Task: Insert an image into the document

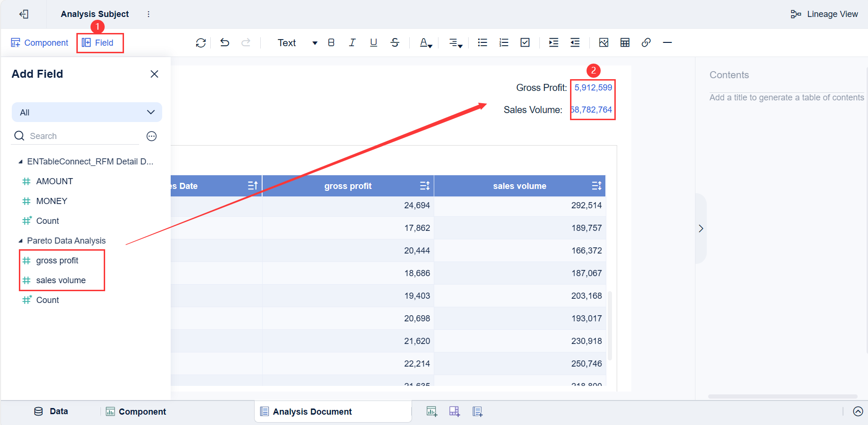Action: tap(603, 42)
